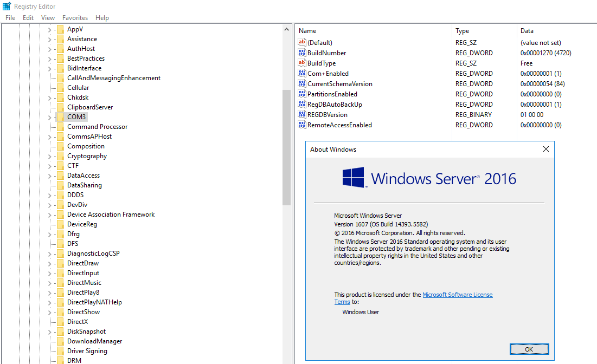Viewport: 597px width, 364px height.
Task: Click the data value "0x00001270 (4720)"
Action: [x=546, y=53]
